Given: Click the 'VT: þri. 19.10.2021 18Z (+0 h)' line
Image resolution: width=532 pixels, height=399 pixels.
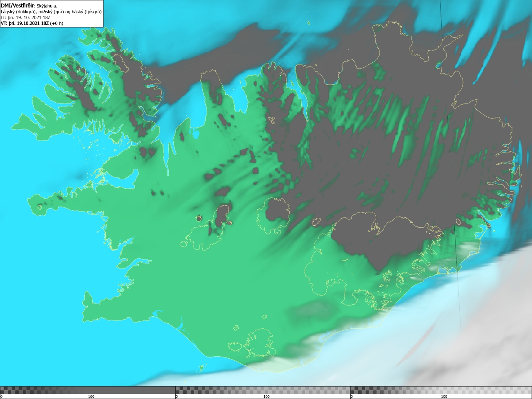Looking at the screenshot, I should pyautogui.click(x=32, y=23).
